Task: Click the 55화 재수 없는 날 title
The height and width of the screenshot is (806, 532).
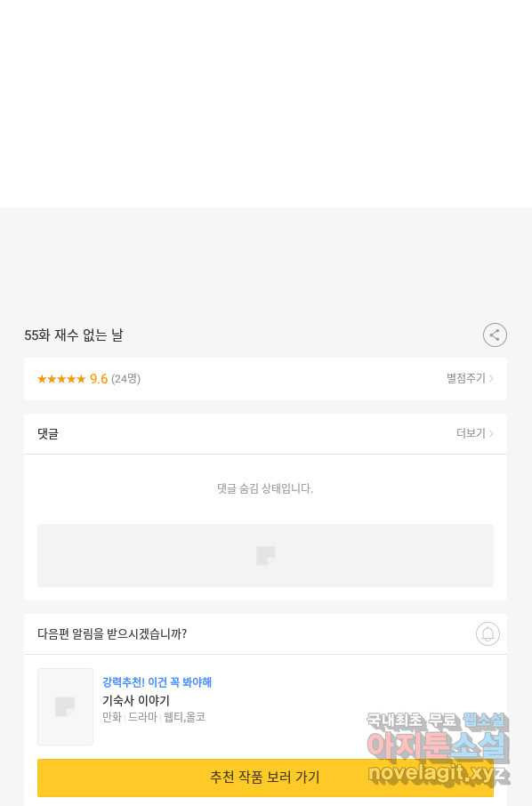Action: coord(74,335)
